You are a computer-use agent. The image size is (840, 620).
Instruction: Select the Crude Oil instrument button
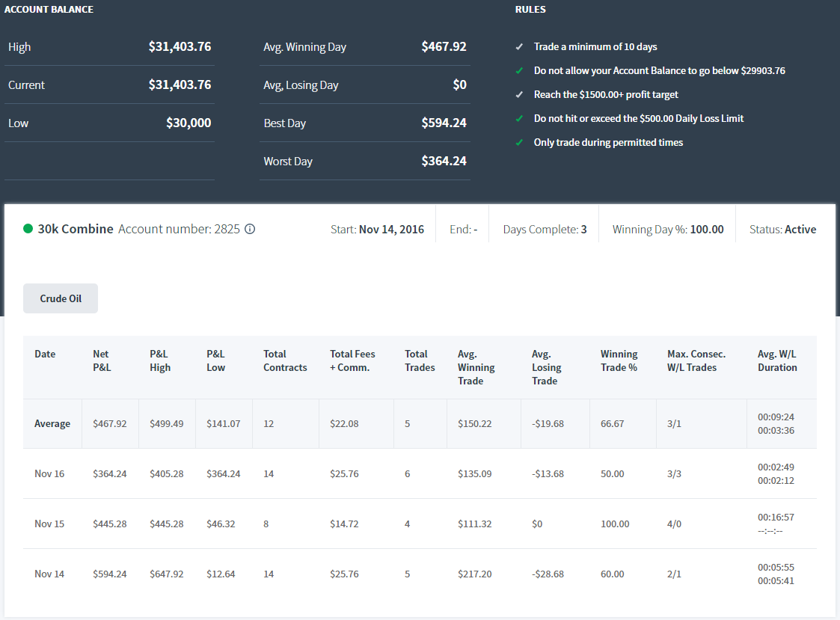(x=61, y=298)
